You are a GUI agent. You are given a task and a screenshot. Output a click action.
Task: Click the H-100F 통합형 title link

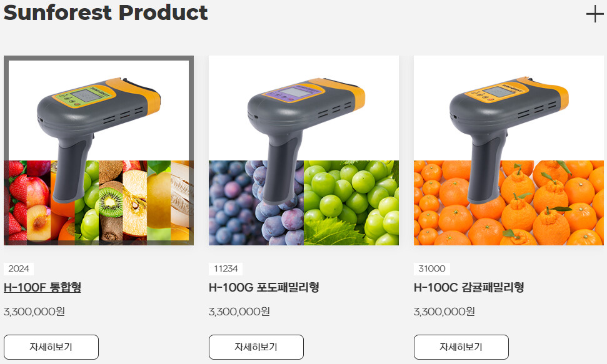(42, 287)
